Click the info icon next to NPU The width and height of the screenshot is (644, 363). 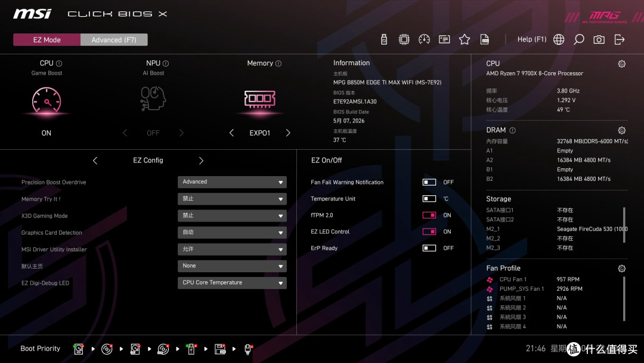click(x=166, y=63)
